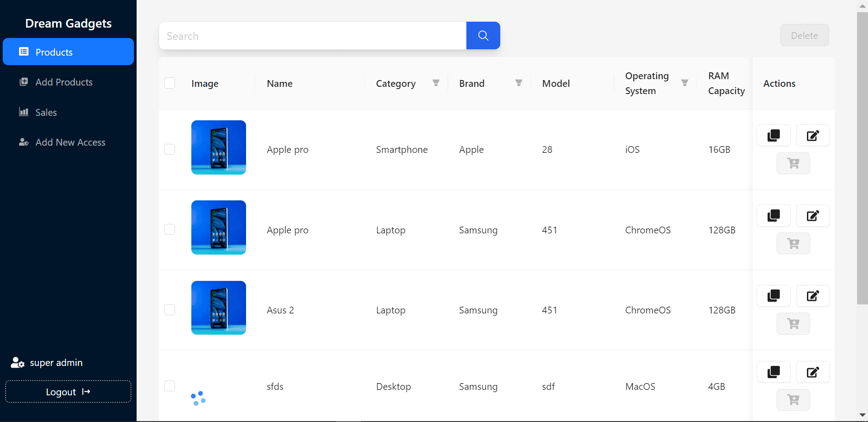Switch to Products in the sidebar

54,52
